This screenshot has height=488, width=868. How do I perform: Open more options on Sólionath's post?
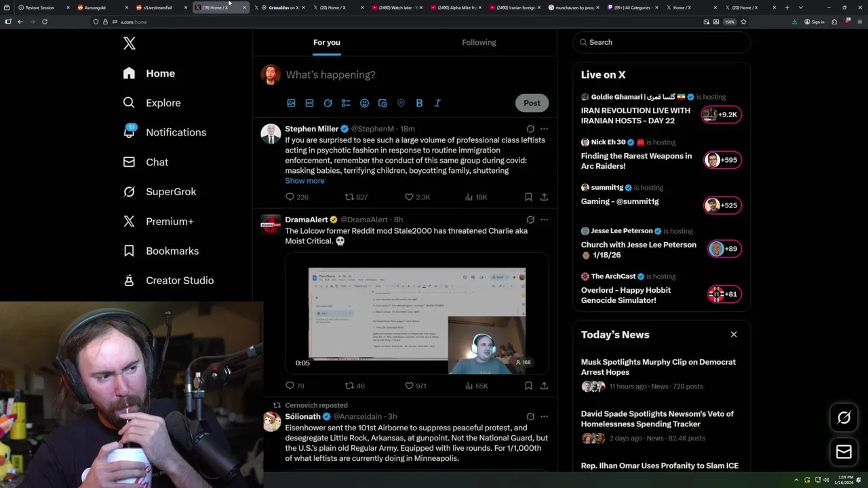544,416
